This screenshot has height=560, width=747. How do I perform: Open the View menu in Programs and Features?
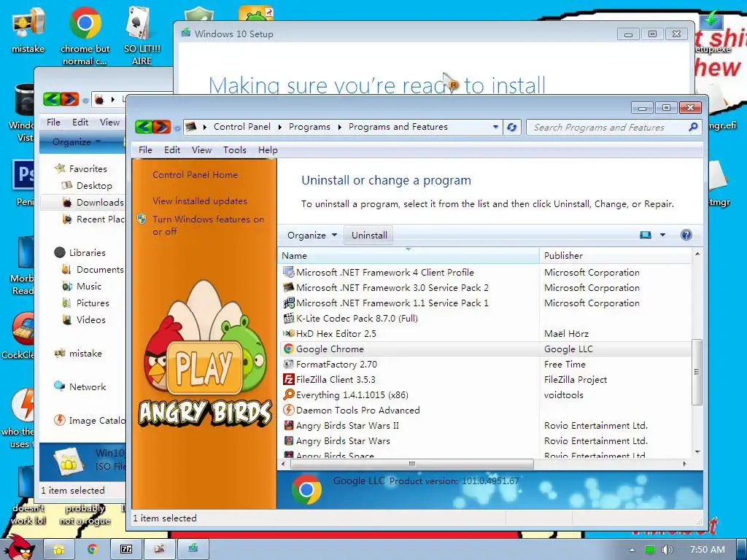[201, 150]
